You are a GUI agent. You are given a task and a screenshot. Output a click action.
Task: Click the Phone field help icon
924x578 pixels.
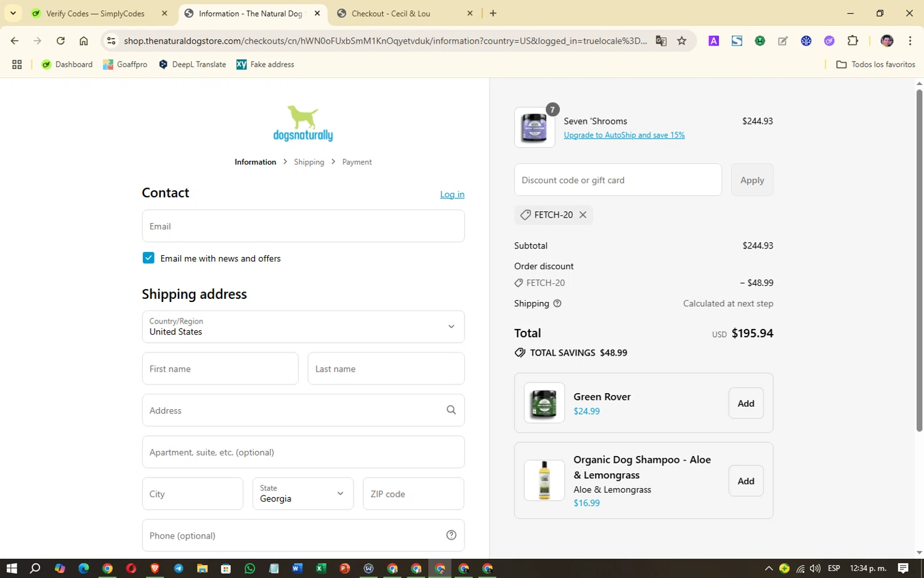pyautogui.click(x=451, y=535)
